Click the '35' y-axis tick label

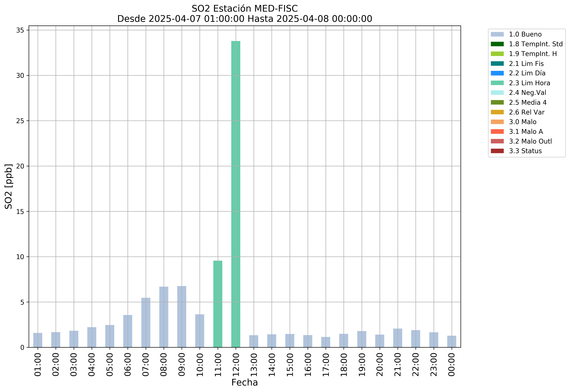coord(20,30)
